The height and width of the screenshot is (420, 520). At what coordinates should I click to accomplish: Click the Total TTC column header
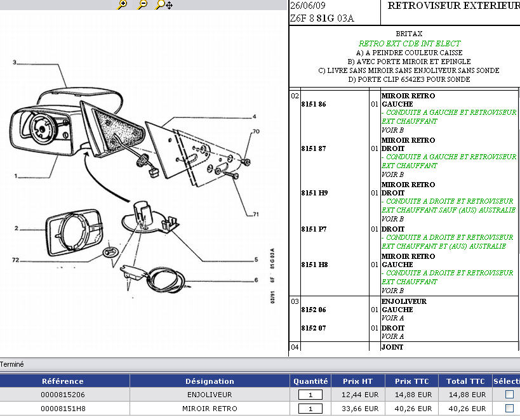click(465, 381)
